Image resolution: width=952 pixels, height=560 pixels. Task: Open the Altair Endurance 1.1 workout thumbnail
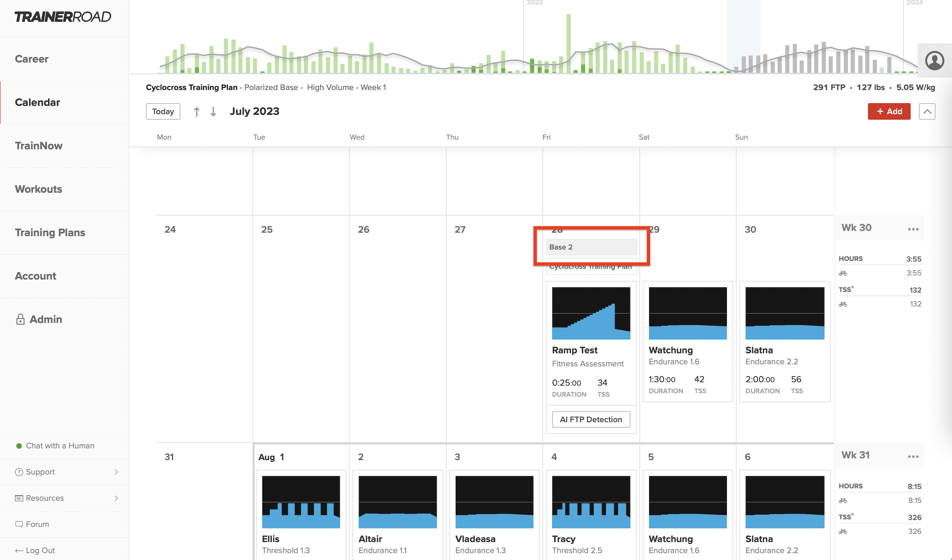(x=397, y=502)
